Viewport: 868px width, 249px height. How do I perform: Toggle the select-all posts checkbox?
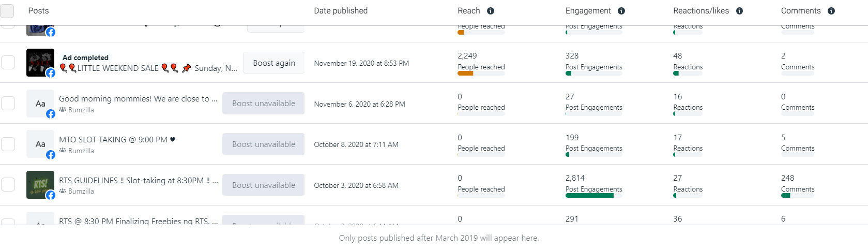7,11
